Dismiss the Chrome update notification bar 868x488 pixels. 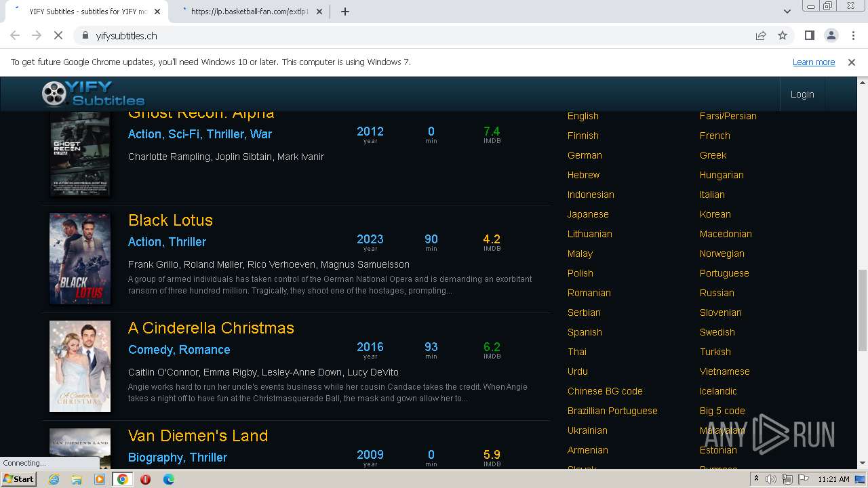point(852,62)
